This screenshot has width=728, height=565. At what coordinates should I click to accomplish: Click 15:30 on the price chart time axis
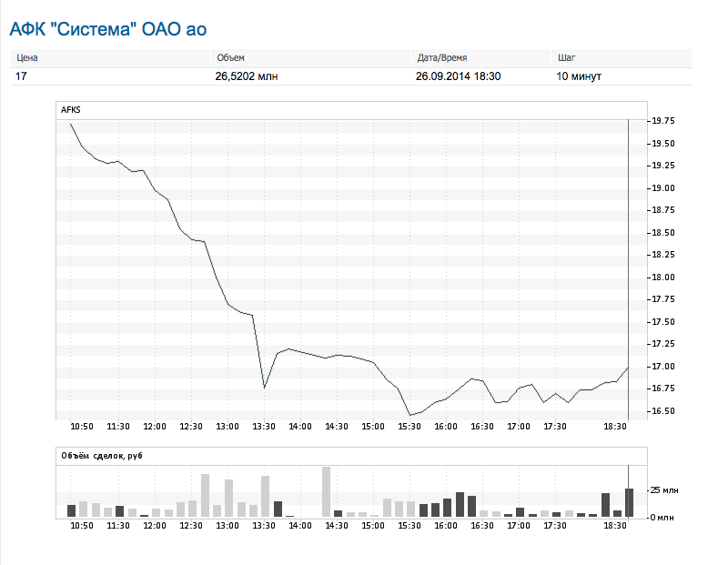click(x=409, y=426)
